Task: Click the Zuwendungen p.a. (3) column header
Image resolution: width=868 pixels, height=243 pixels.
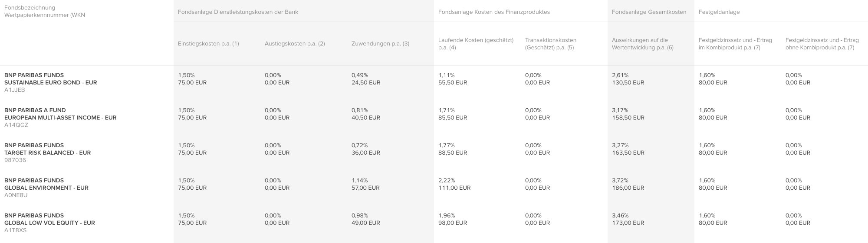Action: (380, 44)
